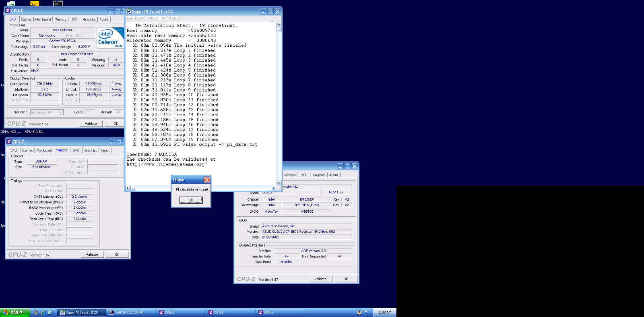Viewport: 644px width, 317px height.
Task: Click the quick launch icon right of Internet Explorer
Action: click(x=50, y=313)
